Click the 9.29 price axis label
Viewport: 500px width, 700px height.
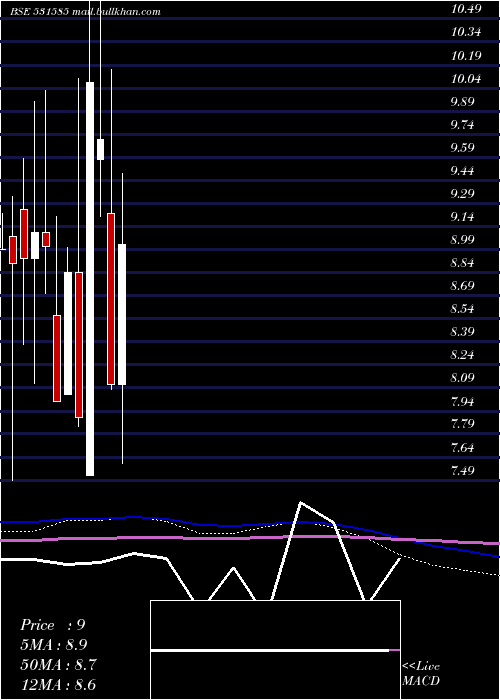tap(462, 194)
